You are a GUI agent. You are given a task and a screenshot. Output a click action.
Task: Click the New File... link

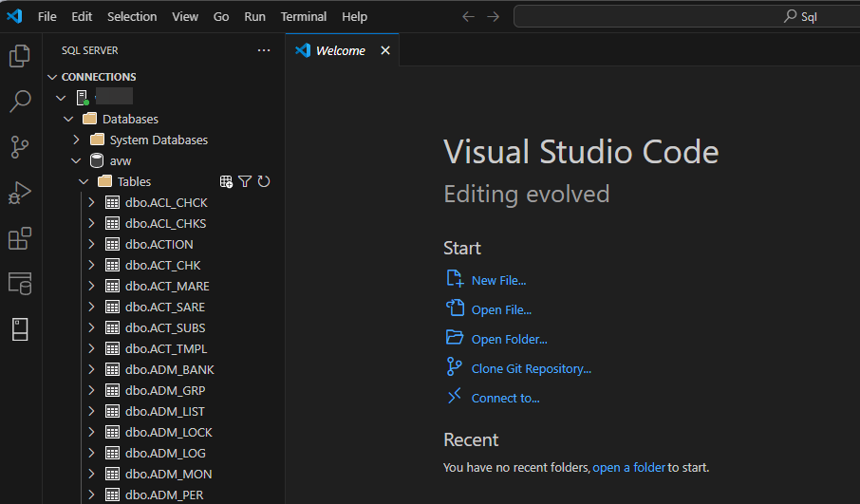coord(498,280)
